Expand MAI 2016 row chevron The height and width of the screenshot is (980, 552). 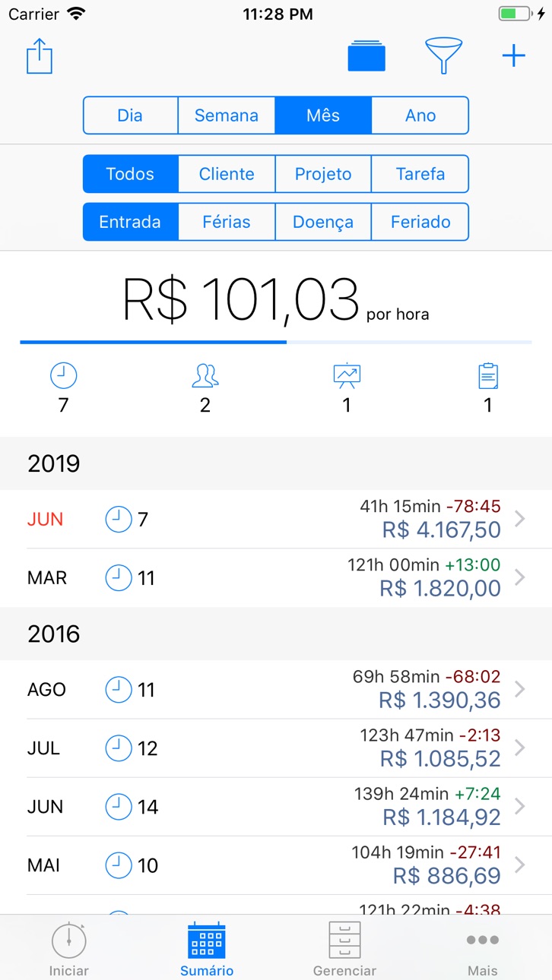pos(520,865)
